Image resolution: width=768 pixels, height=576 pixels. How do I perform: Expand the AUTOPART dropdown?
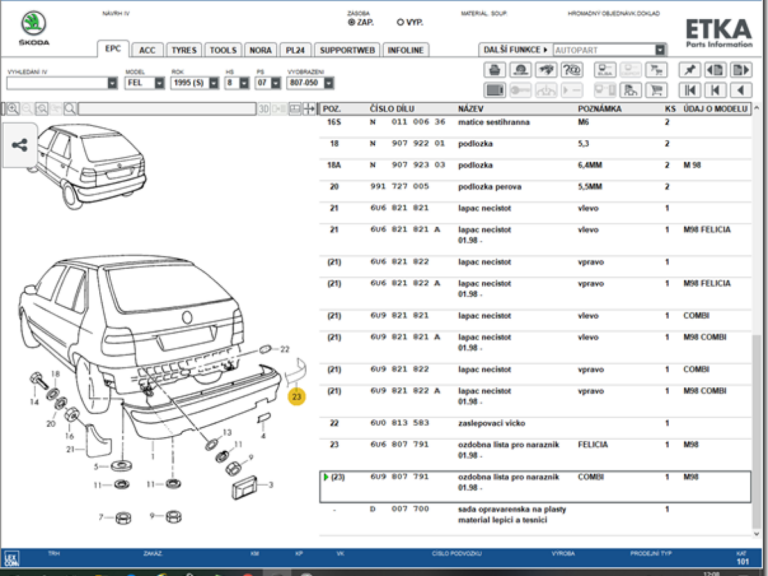point(660,49)
